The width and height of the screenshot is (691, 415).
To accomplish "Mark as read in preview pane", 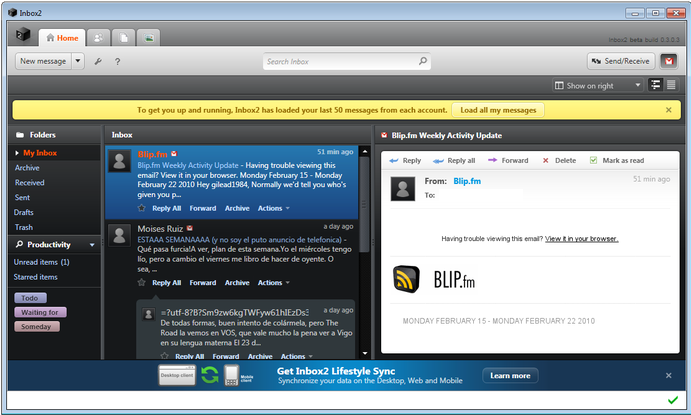I will [x=617, y=161].
